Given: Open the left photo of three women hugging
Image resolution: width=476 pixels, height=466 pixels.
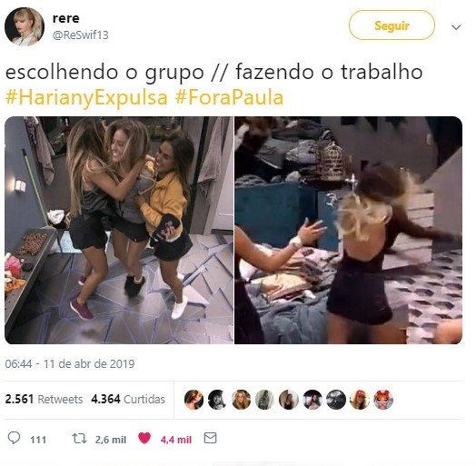Looking at the screenshot, I should click(x=119, y=230).
